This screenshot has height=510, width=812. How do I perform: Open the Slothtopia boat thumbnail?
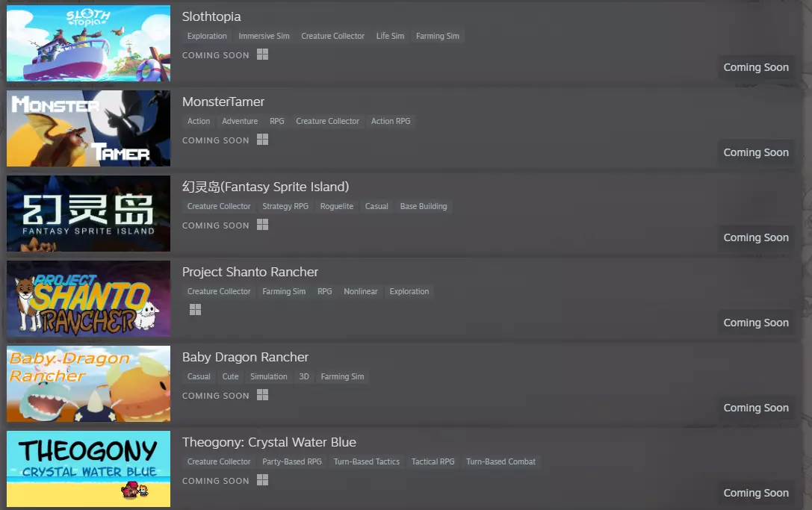pos(88,43)
